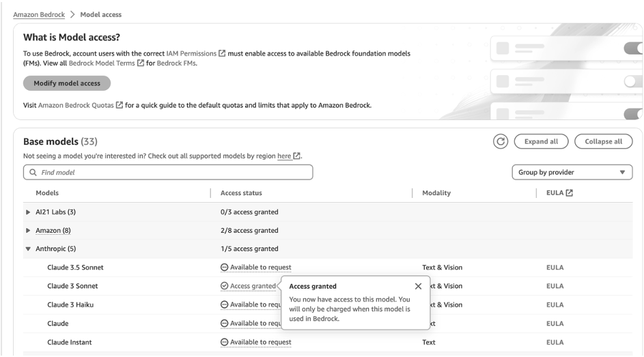Open EULA link for Claude 3 Haiku
The height and width of the screenshot is (357, 644).
[555, 305]
